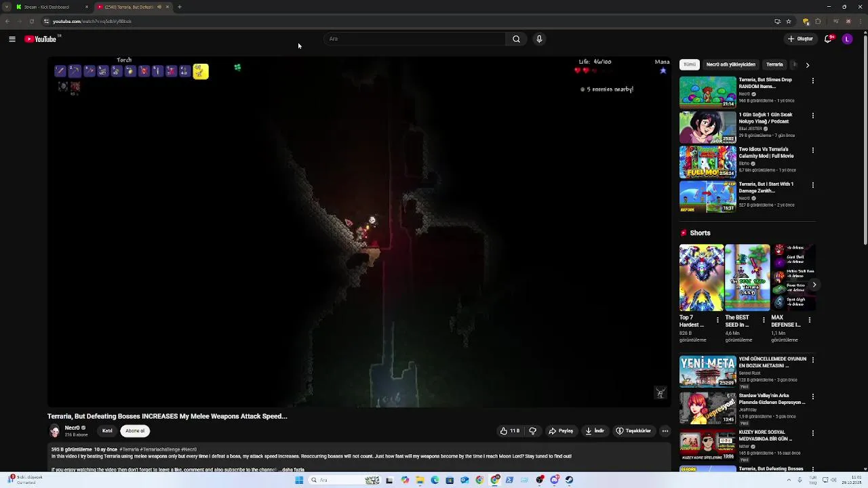
Task: Mute the Terraria YouTube tab audio icon
Action: click(159, 7)
